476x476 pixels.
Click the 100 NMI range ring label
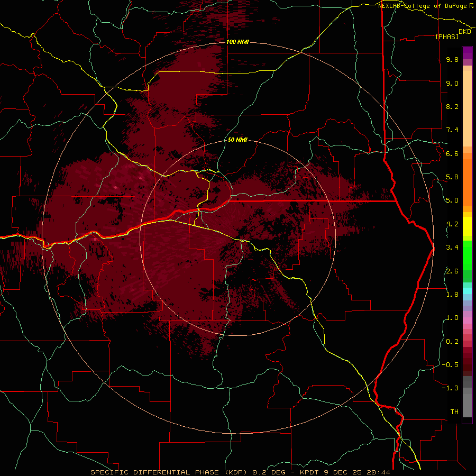[237, 42]
